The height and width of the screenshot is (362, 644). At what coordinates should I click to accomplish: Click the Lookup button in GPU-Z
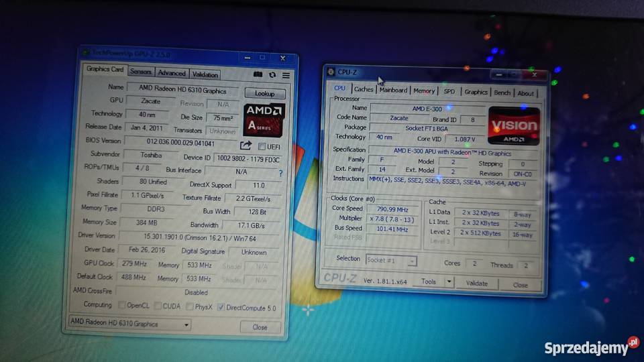click(264, 93)
